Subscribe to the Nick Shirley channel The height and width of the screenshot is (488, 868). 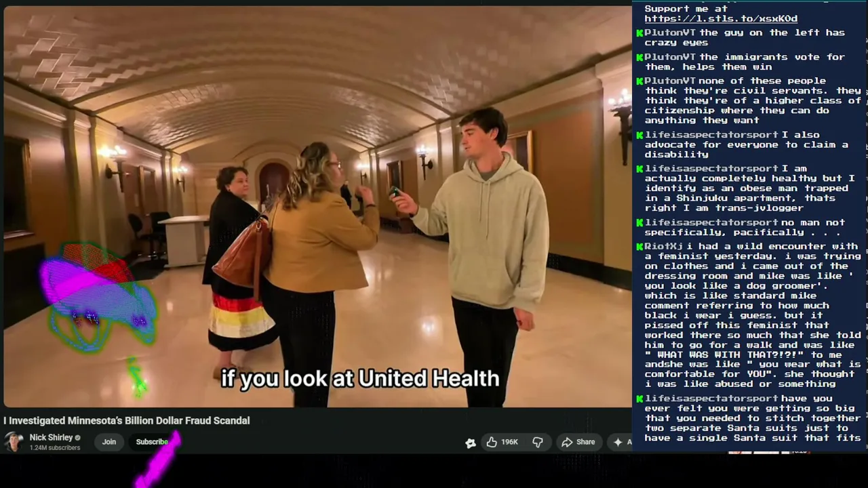(x=152, y=442)
